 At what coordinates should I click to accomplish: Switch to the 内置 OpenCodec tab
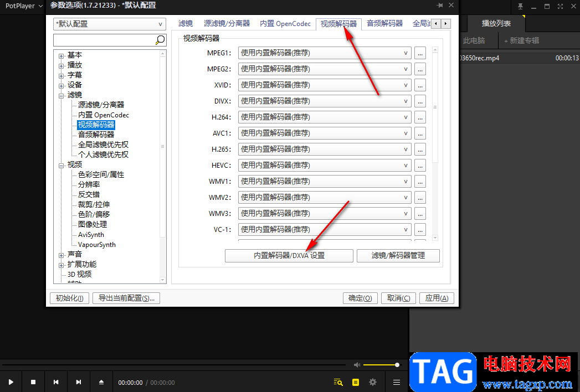pos(285,24)
